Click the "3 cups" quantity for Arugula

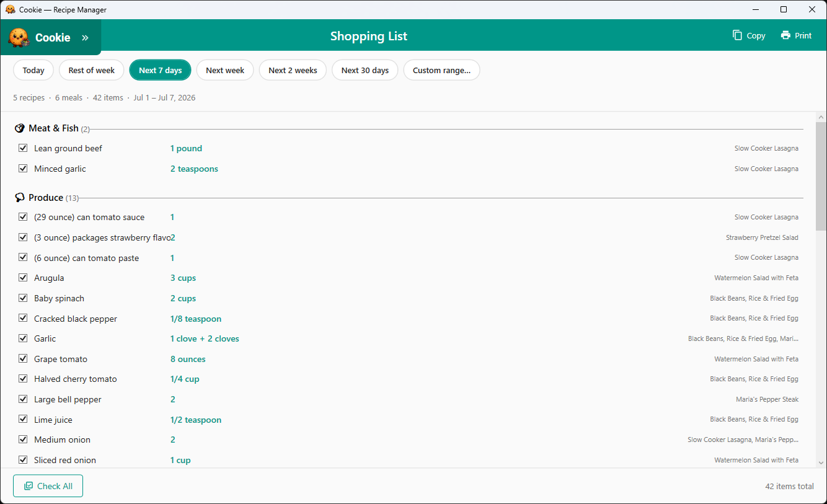click(183, 278)
